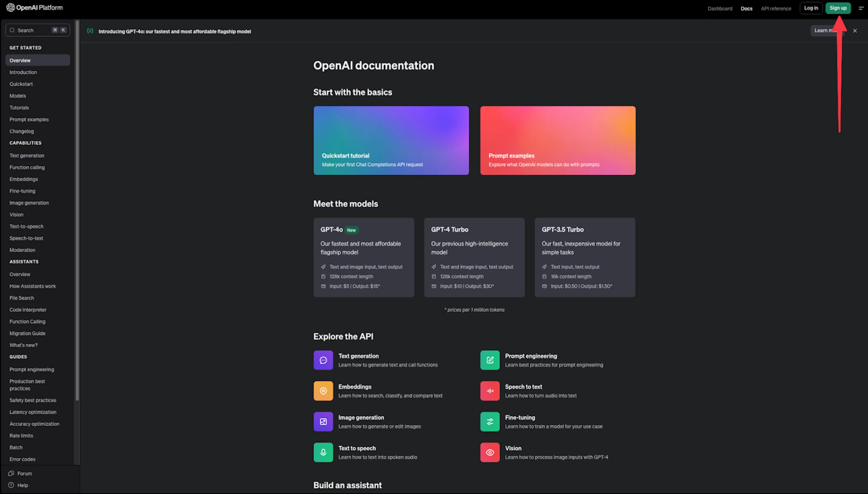Open Code Interpreter in the sidebar

[x=28, y=310]
